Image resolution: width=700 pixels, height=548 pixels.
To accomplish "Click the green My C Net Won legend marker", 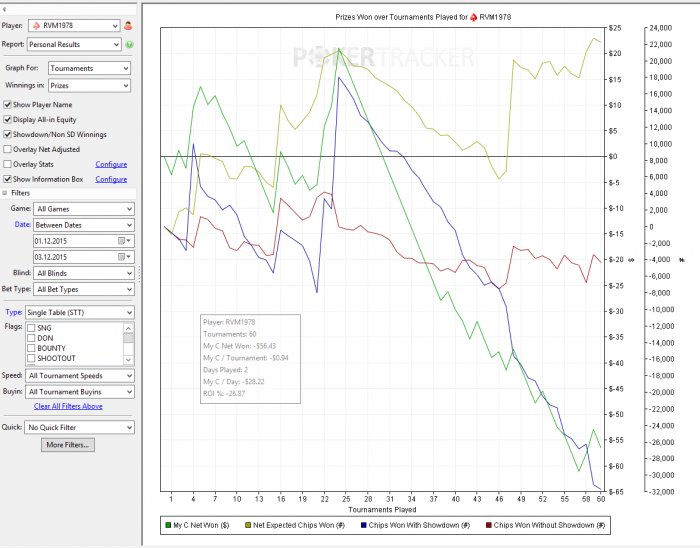I will (167, 524).
